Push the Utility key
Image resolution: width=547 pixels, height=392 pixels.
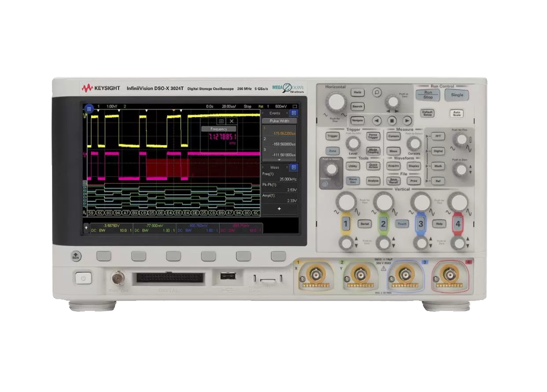(x=353, y=166)
